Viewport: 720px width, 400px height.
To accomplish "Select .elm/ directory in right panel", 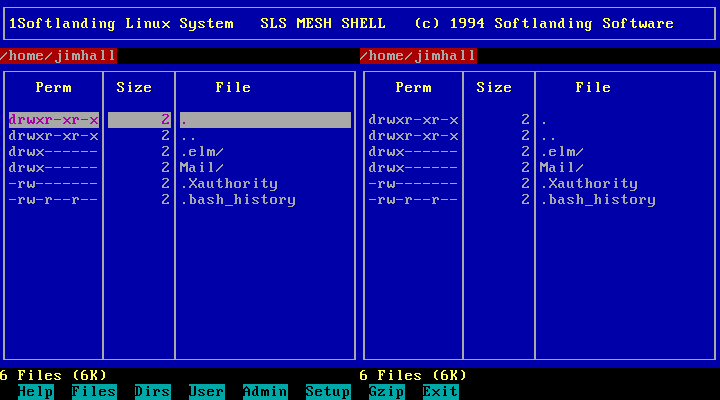I will click(562, 152).
